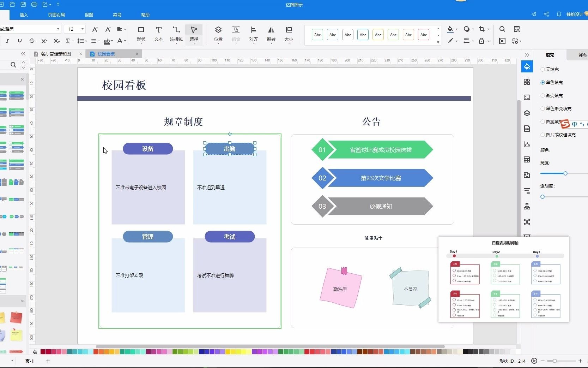
Task: Expand the 选择 tool dropdown arrow
Action: 194,43
